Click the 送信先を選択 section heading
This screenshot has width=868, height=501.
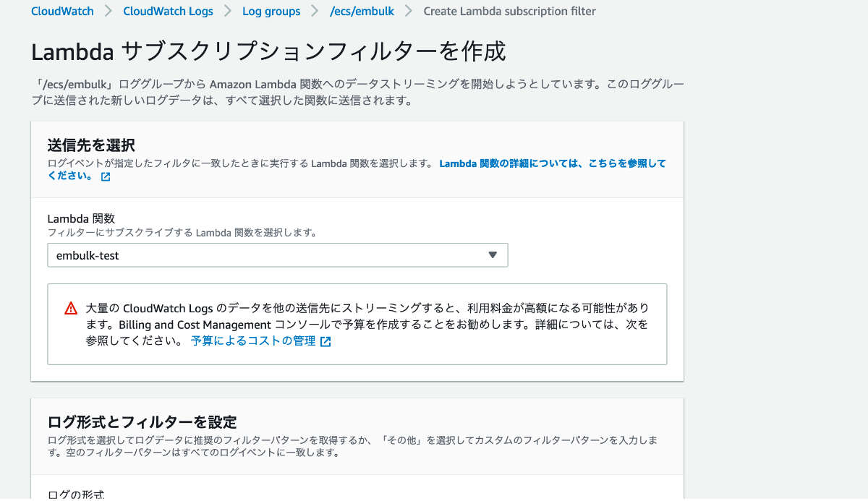(x=91, y=145)
